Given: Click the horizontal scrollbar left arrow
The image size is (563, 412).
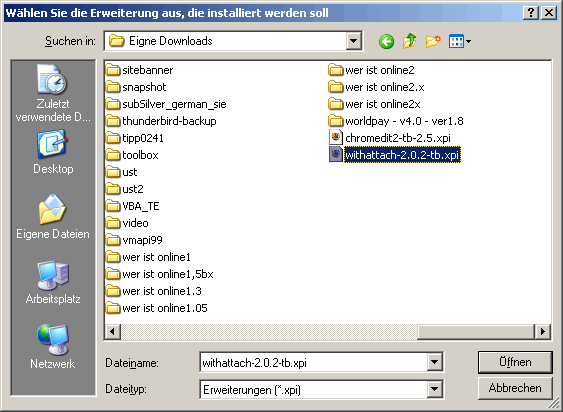Looking at the screenshot, I should (x=113, y=331).
